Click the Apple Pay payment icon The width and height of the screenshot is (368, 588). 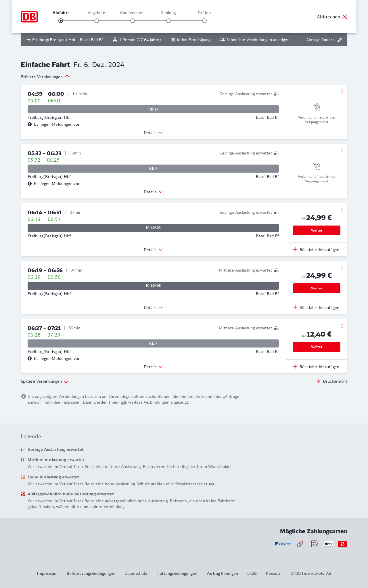(328, 544)
